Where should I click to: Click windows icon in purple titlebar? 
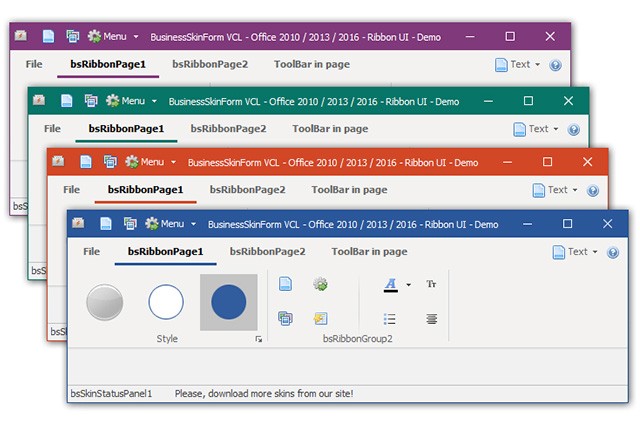pos(72,36)
